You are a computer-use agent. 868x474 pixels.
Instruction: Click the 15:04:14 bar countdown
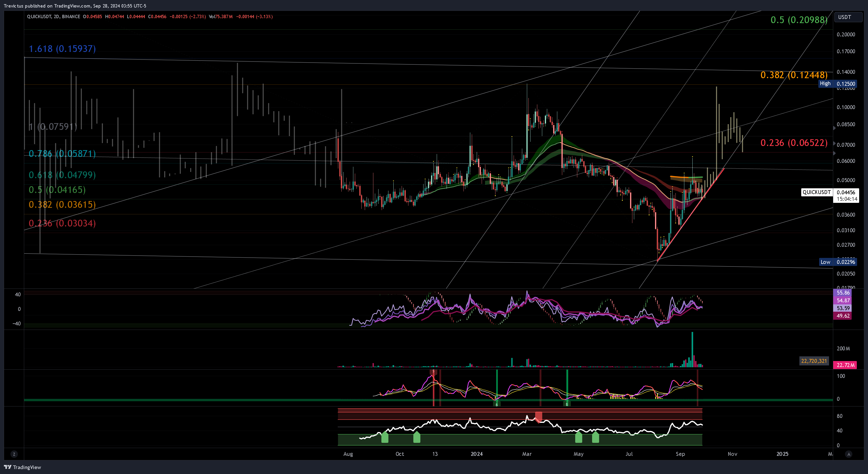click(847, 199)
